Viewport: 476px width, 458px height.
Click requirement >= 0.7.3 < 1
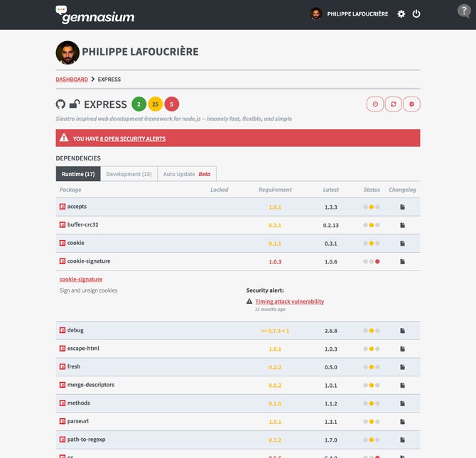[x=275, y=330]
